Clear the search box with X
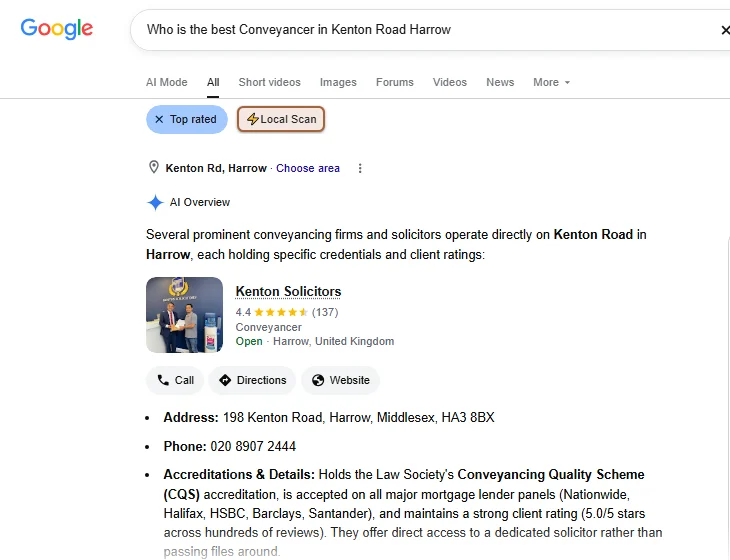This screenshot has width=730, height=560. [724, 30]
